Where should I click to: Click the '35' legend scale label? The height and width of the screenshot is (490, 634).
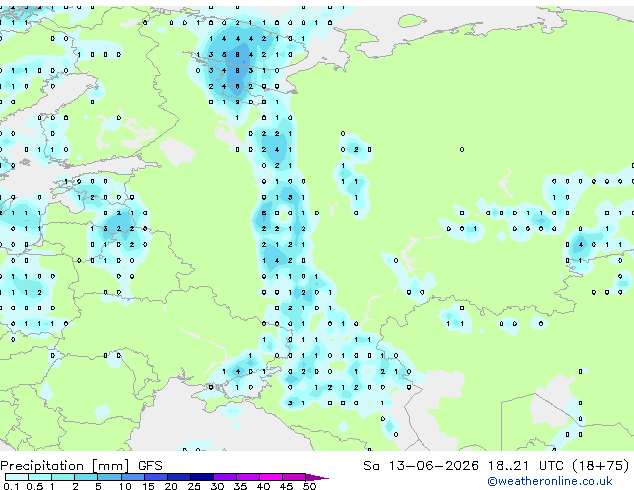point(240,486)
